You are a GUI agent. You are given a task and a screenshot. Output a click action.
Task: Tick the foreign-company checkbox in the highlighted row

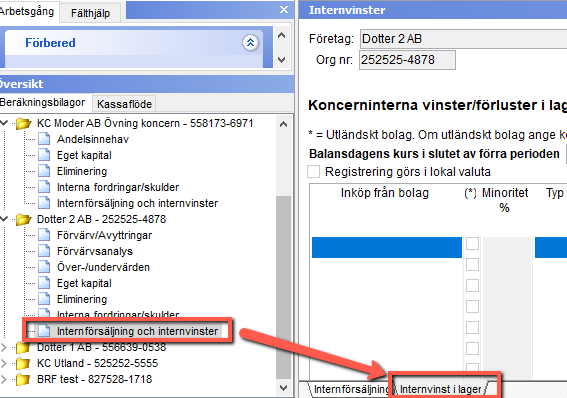click(x=472, y=244)
